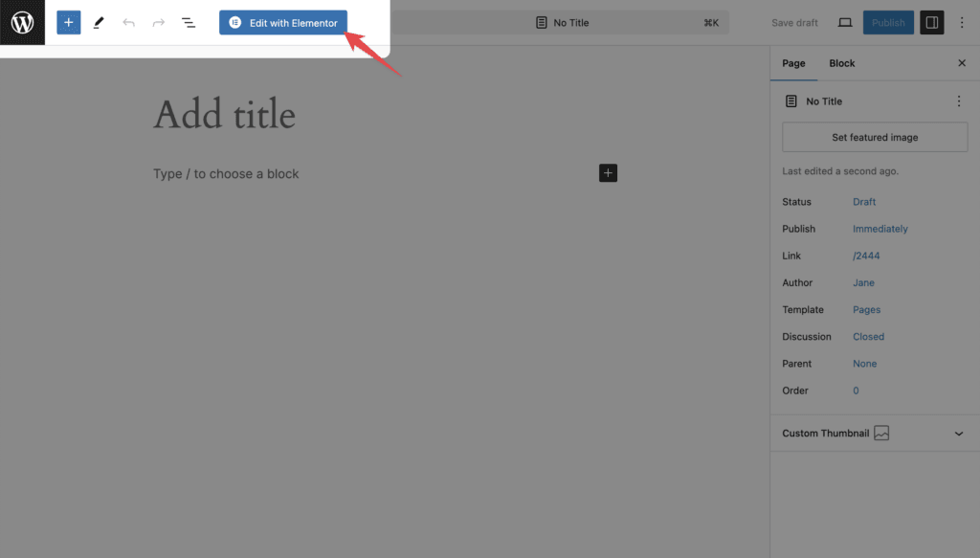Add block with black plus icon
Viewport: 980px width, 558px height.
click(x=608, y=173)
